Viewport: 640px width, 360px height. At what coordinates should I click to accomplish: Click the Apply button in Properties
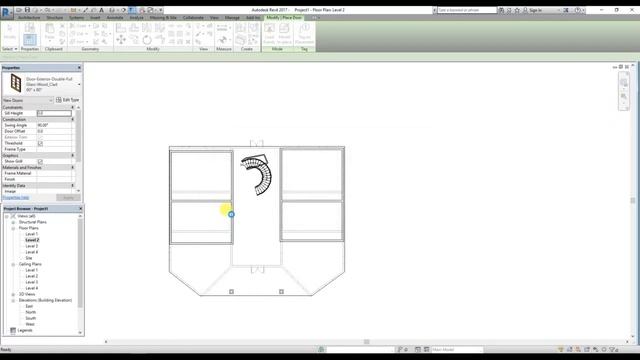click(68, 198)
